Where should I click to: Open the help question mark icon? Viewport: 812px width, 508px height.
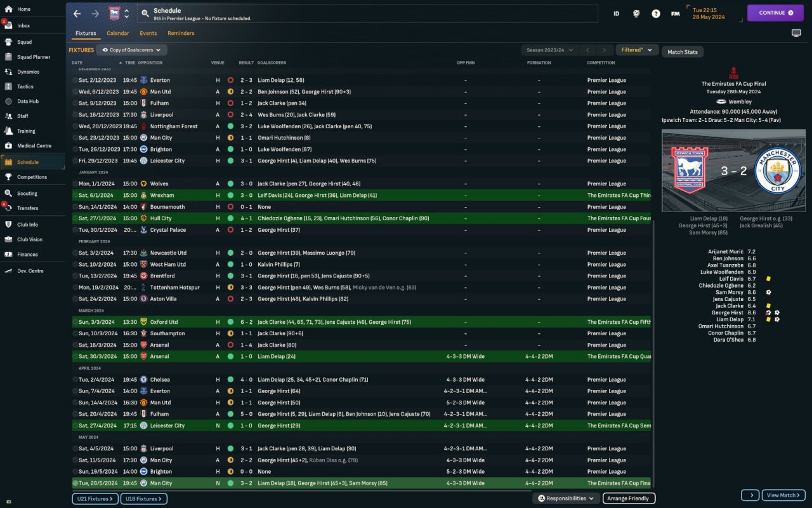point(656,13)
